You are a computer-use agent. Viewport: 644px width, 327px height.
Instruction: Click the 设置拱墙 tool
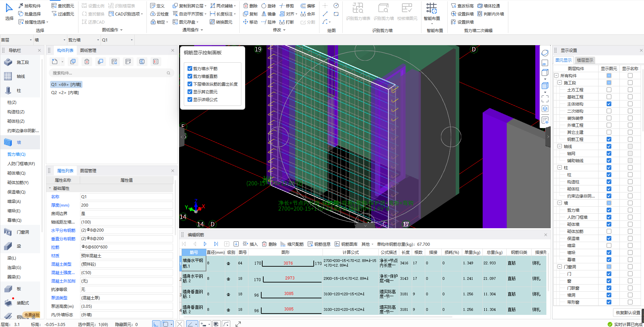(x=462, y=22)
